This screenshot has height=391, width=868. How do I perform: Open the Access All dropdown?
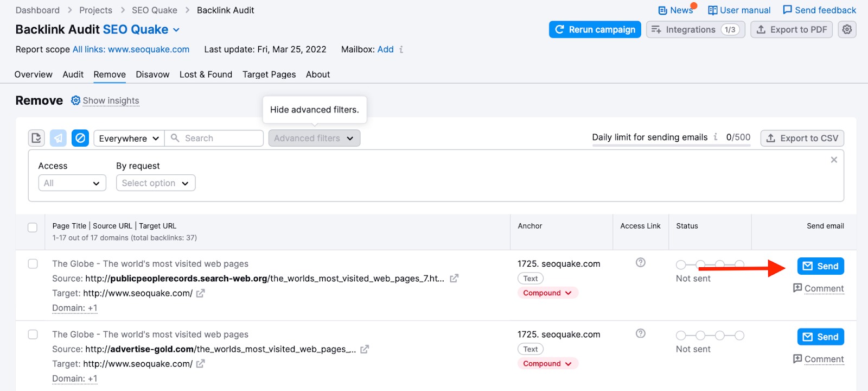(x=72, y=183)
